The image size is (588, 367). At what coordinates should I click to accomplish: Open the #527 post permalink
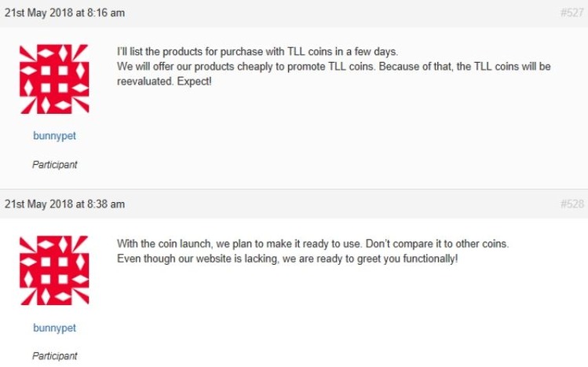tap(572, 13)
